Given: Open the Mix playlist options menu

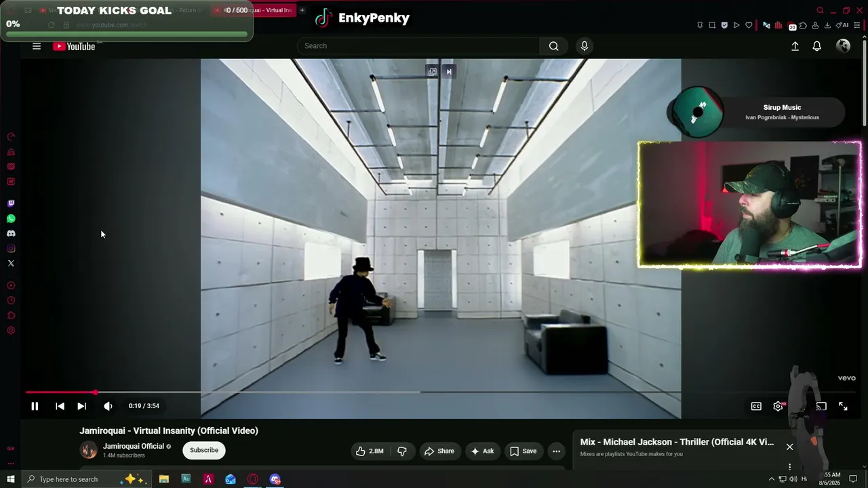Looking at the screenshot, I should pyautogui.click(x=789, y=466).
